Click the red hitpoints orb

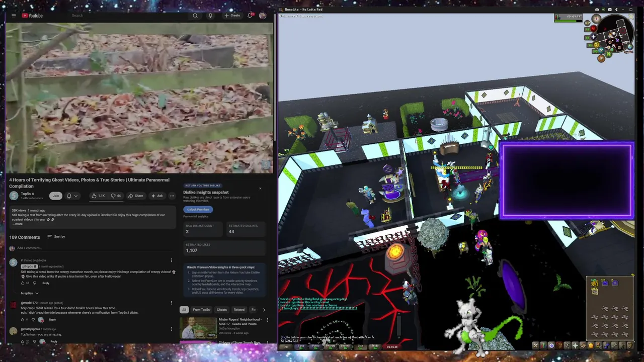[593, 28]
